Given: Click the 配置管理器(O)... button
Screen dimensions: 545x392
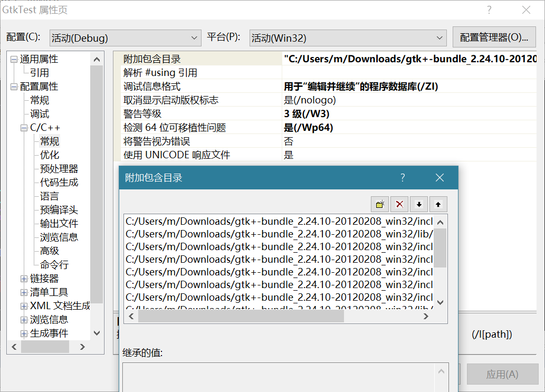Looking at the screenshot, I should 494,37.
